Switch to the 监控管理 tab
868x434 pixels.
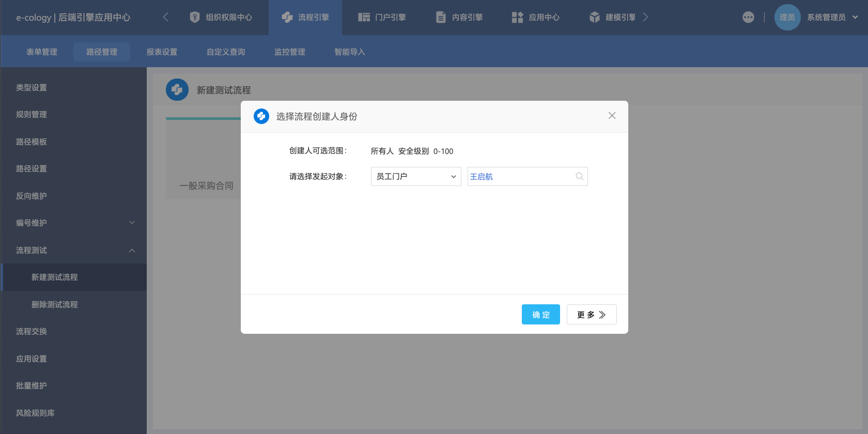pyautogui.click(x=290, y=52)
